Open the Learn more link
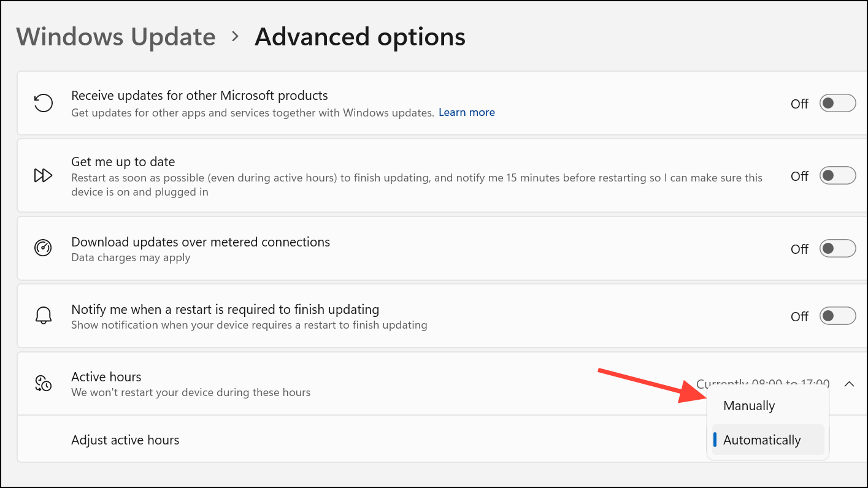Viewport: 868px width, 488px height. [467, 112]
